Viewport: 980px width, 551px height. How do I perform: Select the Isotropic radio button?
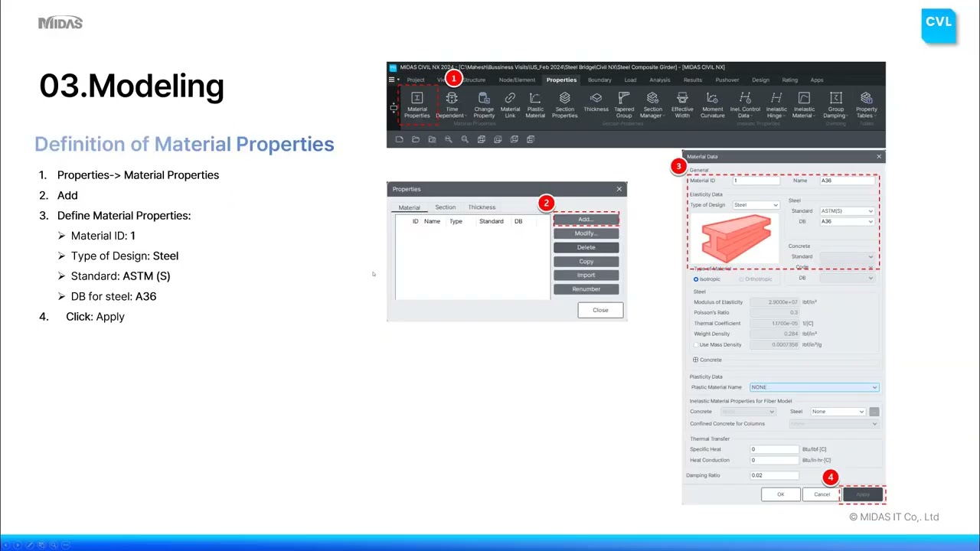pos(696,279)
